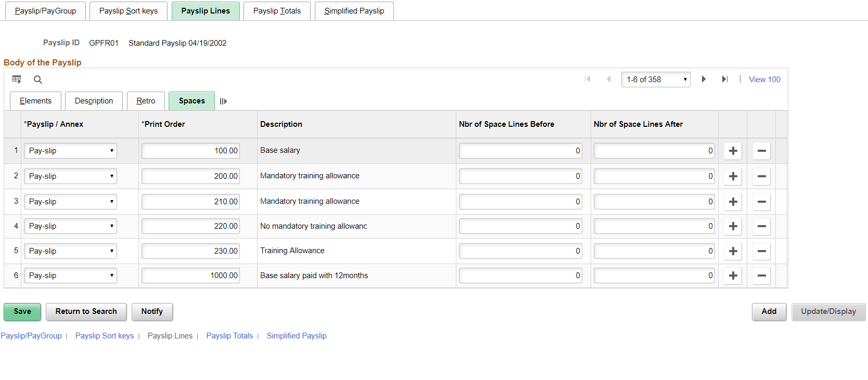Click the Notify button
Viewport: 868px width, 380px height.
[x=152, y=312]
